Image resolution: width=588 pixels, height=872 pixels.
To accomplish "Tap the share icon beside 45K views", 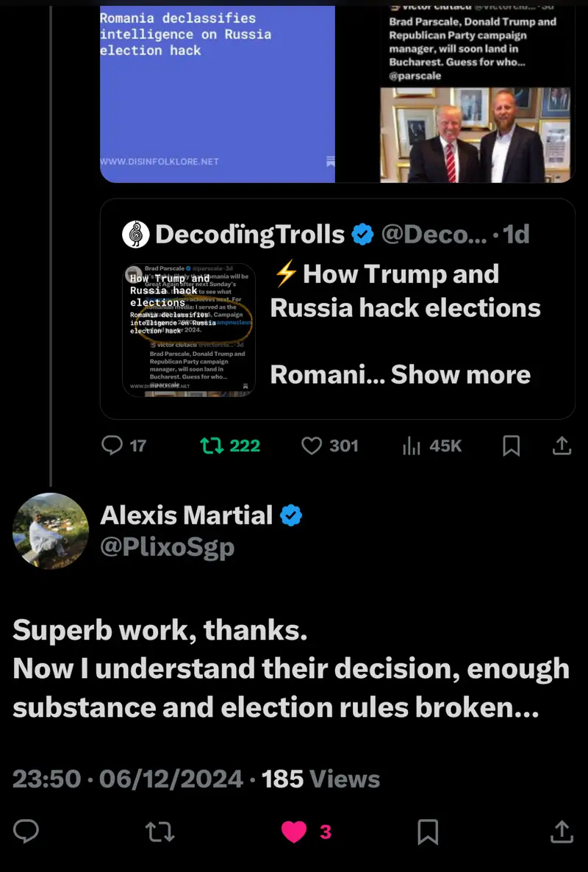I will pos(562,446).
